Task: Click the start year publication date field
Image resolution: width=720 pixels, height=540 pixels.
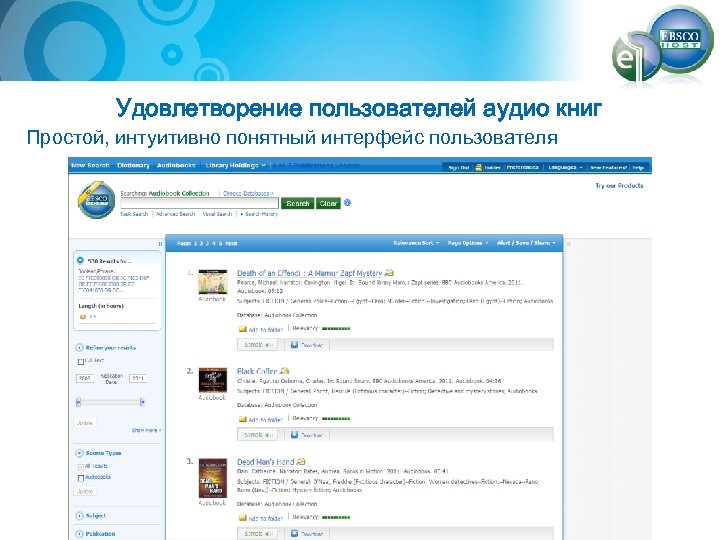Action: (x=84, y=378)
